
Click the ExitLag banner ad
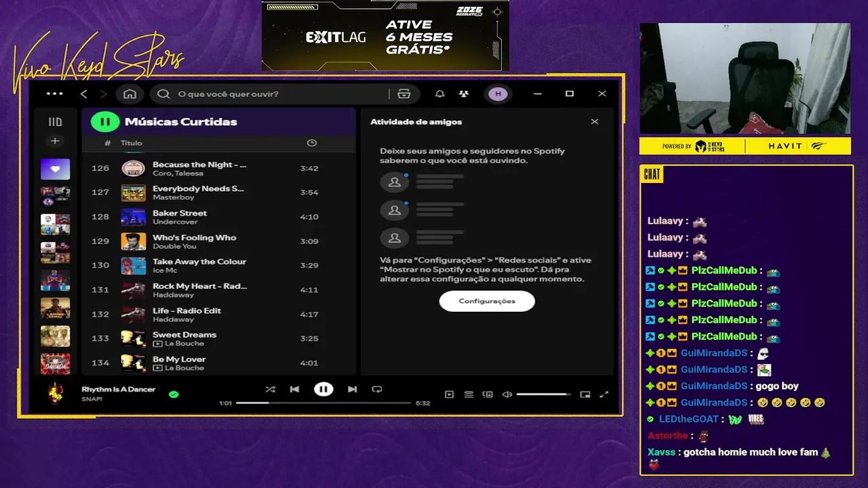click(x=385, y=35)
